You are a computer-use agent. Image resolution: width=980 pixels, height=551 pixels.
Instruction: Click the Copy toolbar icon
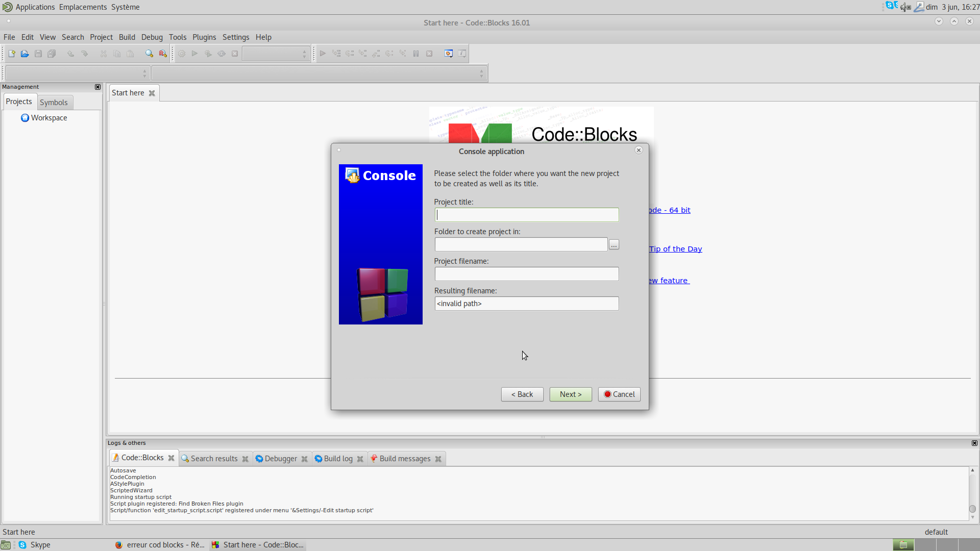coord(117,54)
